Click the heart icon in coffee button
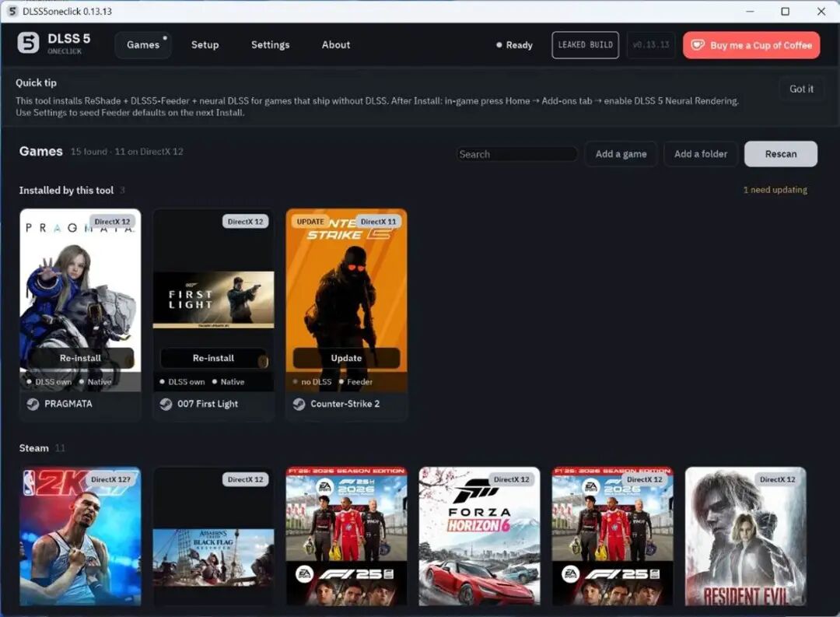Image resolution: width=840 pixels, height=617 pixels. pyautogui.click(x=698, y=45)
